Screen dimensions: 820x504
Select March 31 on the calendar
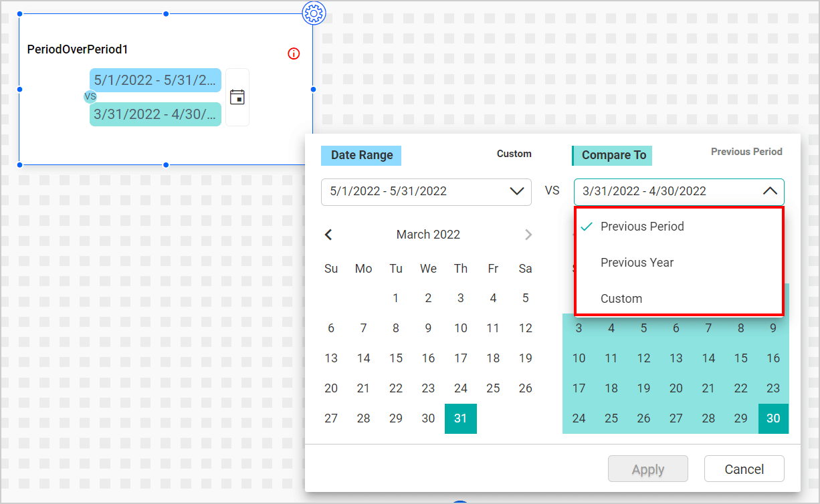460,418
